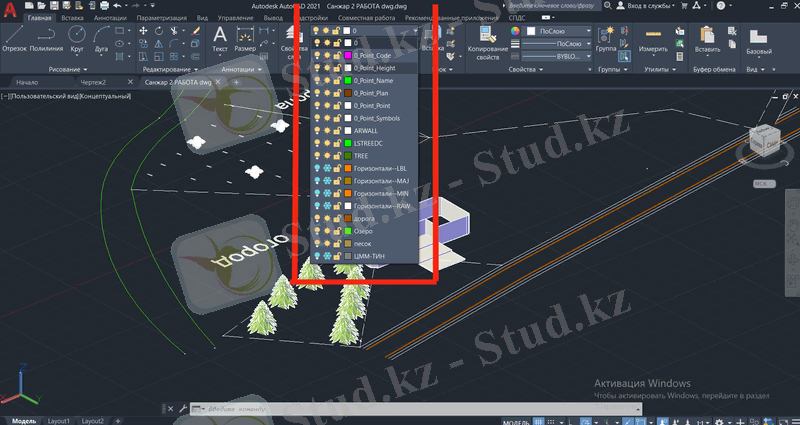Thaw the ЦММ-ТИН layer snowflake icon
Viewport: 800px width, 425px height.
(327, 256)
